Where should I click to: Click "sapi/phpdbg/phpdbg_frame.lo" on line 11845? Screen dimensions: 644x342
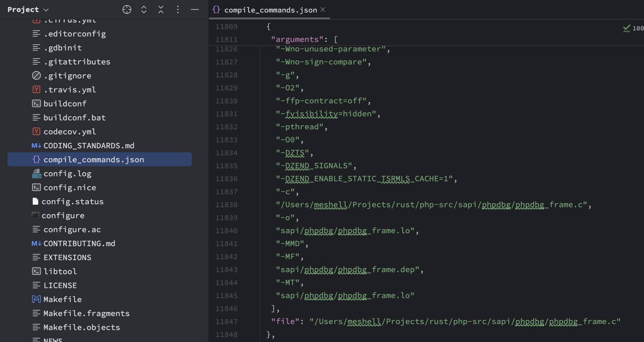click(x=345, y=296)
